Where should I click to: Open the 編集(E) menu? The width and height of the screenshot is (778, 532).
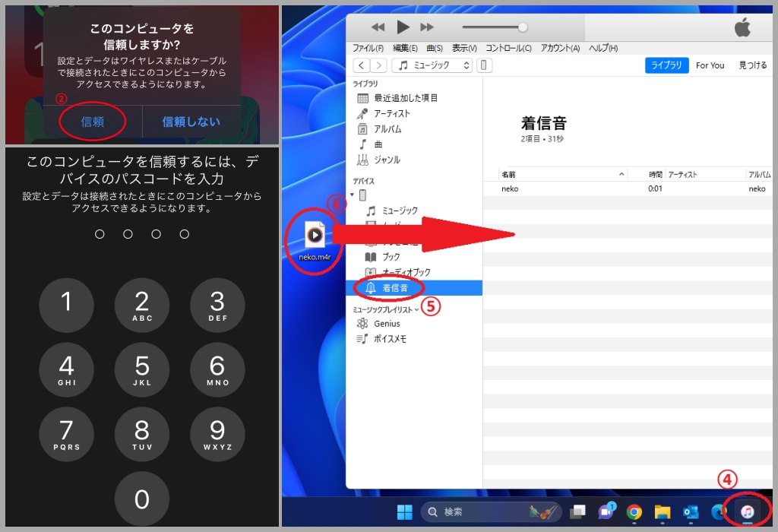pyautogui.click(x=405, y=48)
